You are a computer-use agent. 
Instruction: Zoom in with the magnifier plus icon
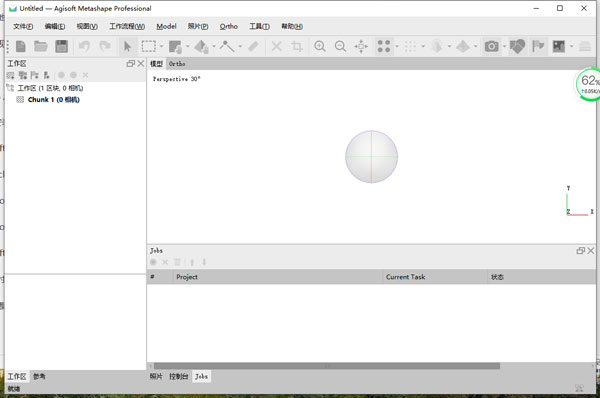click(320, 46)
